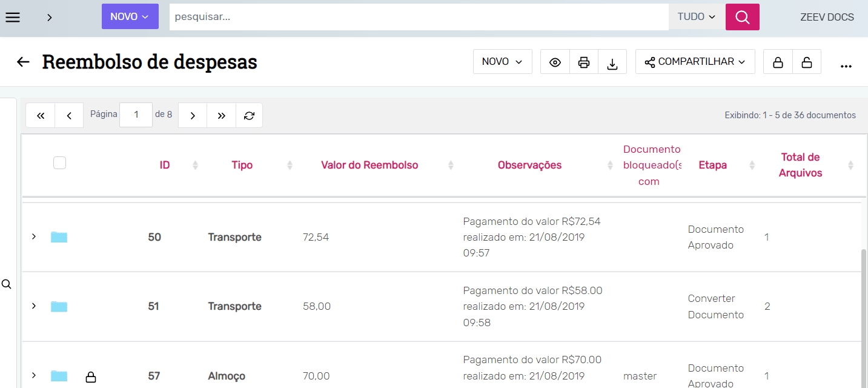Image resolution: width=868 pixels, height=388 pixels.
Task: Unlock document with open padlock icon
Action: tap(806, 62)
